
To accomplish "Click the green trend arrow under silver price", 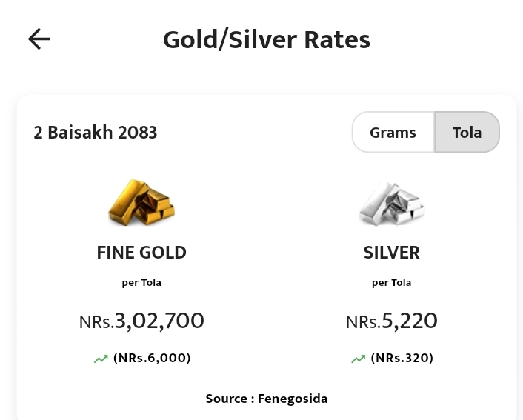I will coord(358,359).
